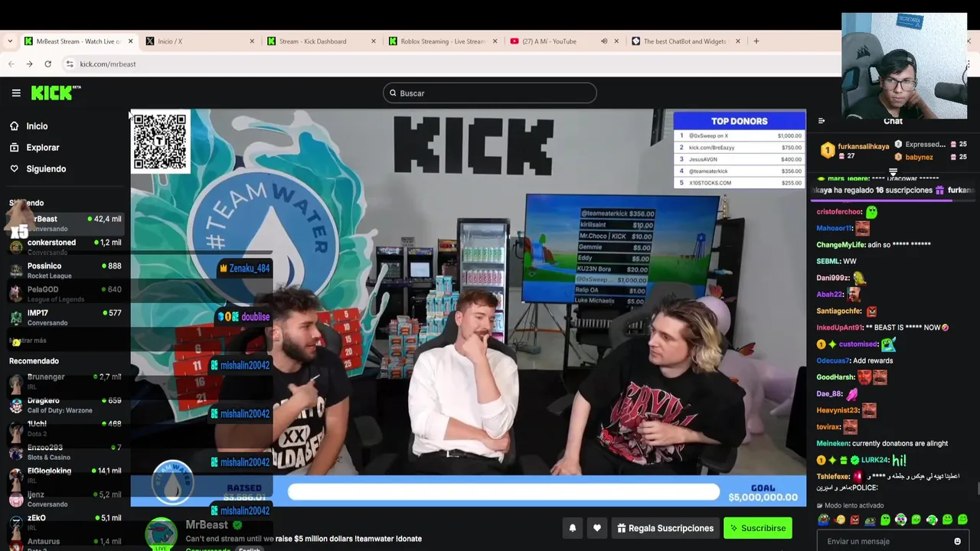Viewport: 980px width, 551px height.
Task: Click chat username InkedUpAnt91
Action: click(839, 328)
